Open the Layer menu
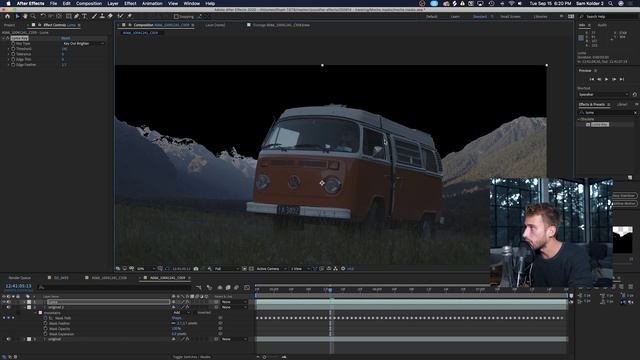This screenshot has height=360, width=640. click(x=113, y=3)
